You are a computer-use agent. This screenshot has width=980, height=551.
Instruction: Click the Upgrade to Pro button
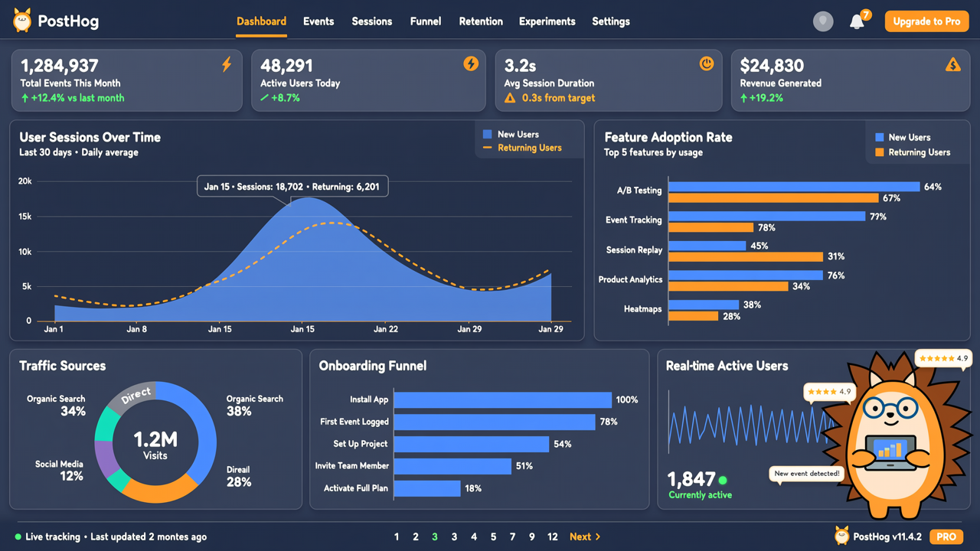click(926, 21)
